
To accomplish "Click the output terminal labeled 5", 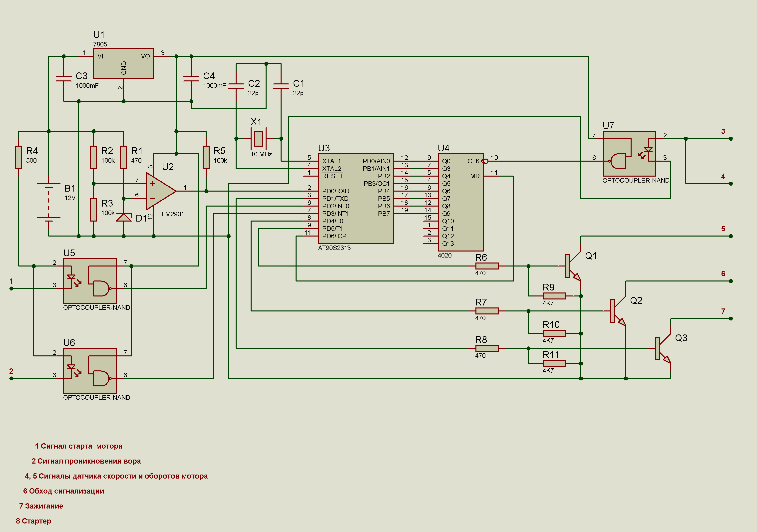I will pyautogui.click(x=731, y=236).
